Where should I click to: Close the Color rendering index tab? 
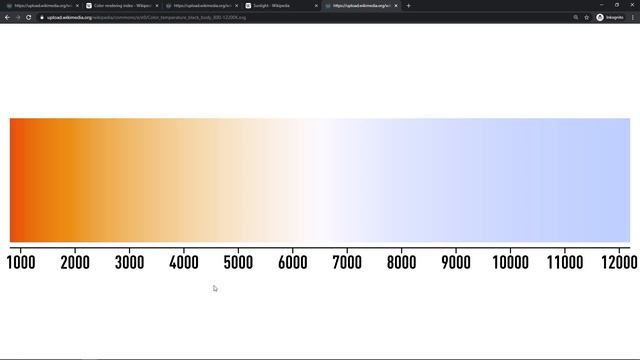click(x=157, y=6)
